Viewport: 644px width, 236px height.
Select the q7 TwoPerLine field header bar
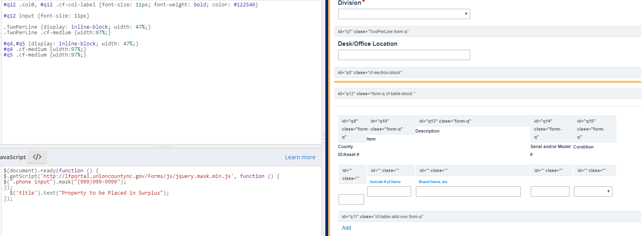[486, 31]
